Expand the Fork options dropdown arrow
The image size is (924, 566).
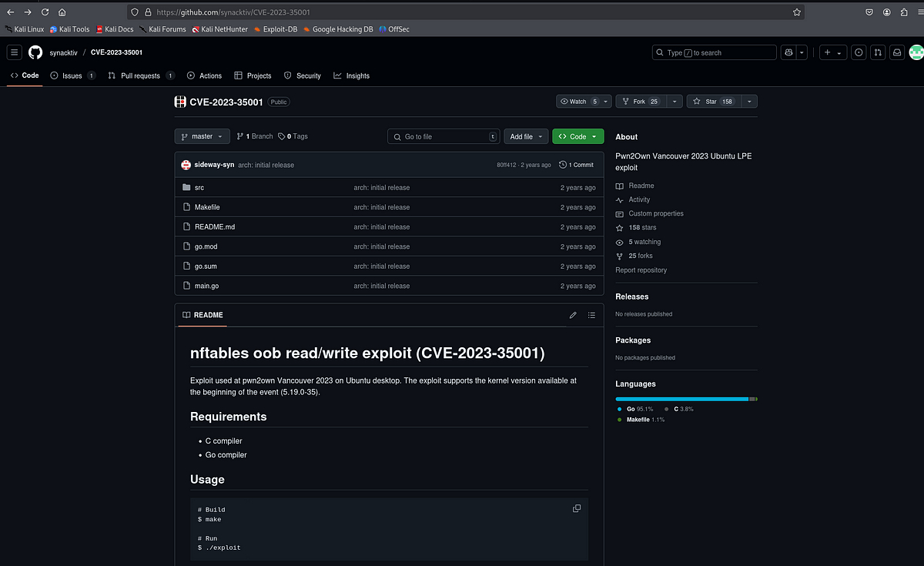point(675,102)
